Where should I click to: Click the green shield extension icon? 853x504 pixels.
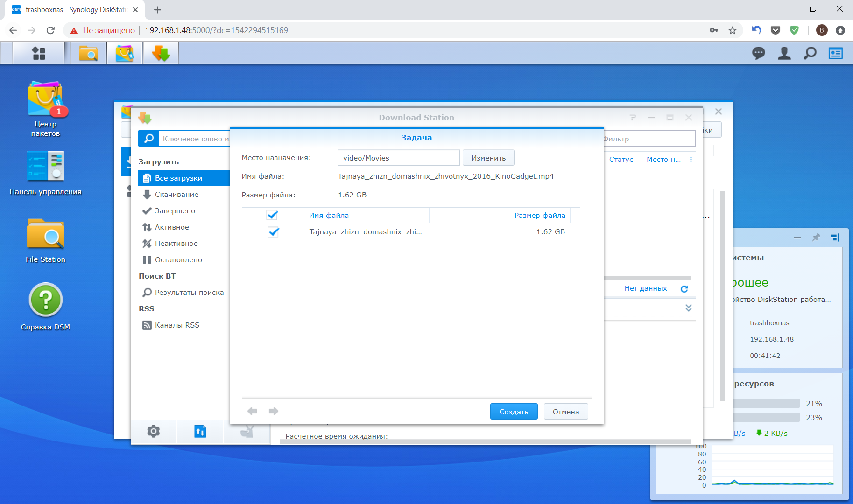pyautogui.click(x=794, y=30)
